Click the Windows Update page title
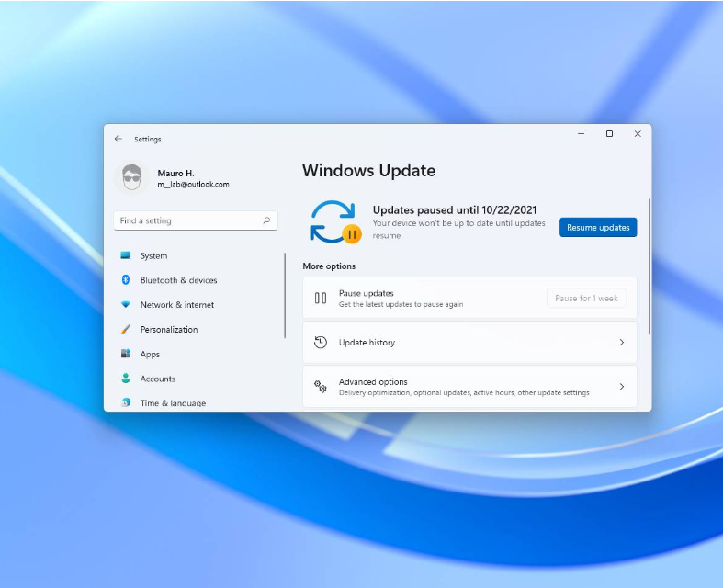 (x=369, y=171)
